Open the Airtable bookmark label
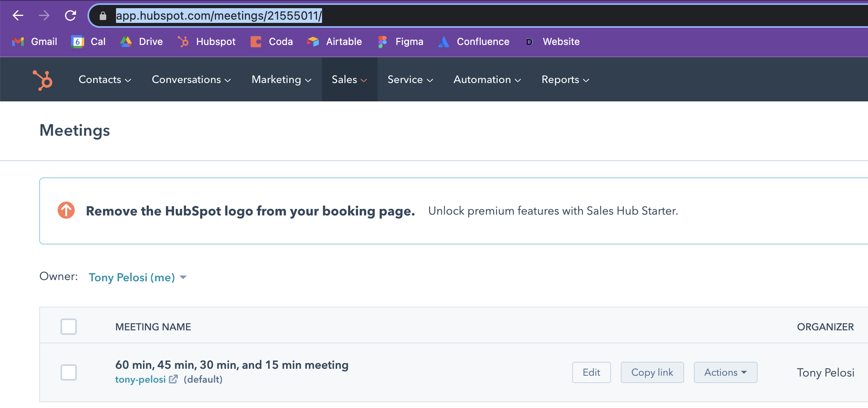The width and height of the screenshot is (868, 408). [x=344, y=42]
